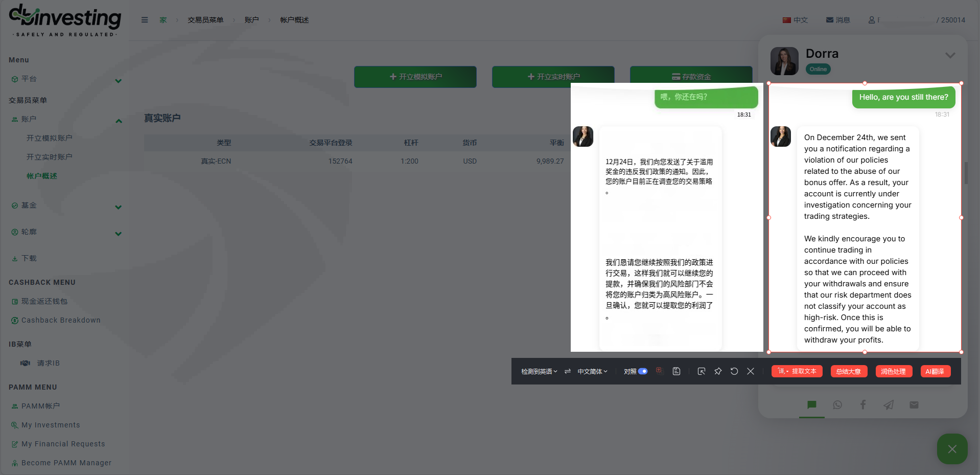Open 开立模拟账户 in the sidebar
Screen dimensions: 980x475
click(49, 138)
